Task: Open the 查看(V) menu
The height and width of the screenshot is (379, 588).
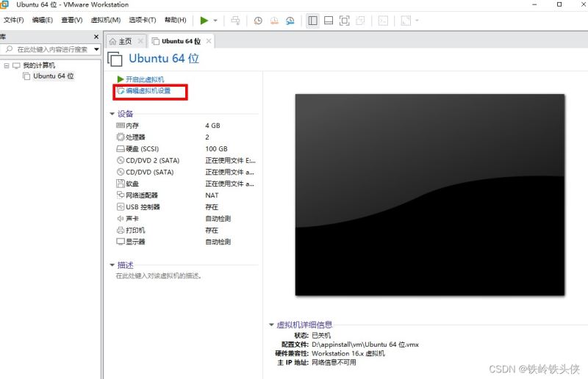Action: pyautogui.click(x=72, y=21)
